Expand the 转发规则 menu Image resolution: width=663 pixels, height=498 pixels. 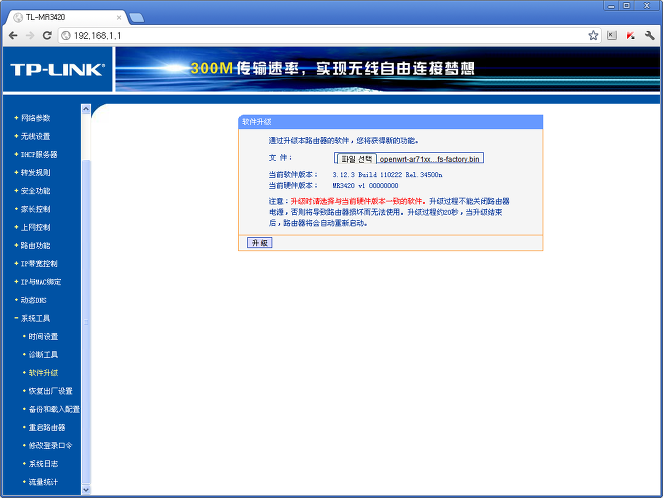point(36,172)
